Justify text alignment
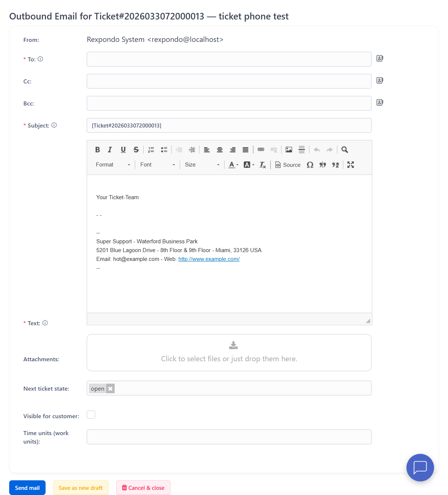This screenshot has height=495, width=448. click(x=245, y=150)
